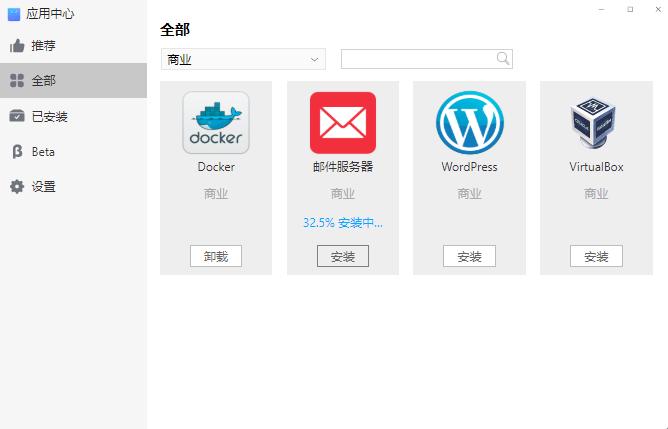Click the 应用中心 app logo icon
Image resolution: width=668 pixels, height=429 pixels.
click(14, 14)
